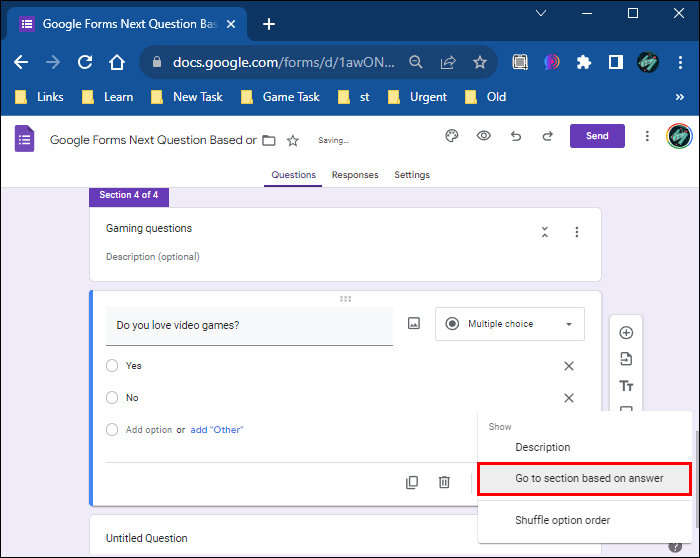Screen dimensions: 700x558
Task: Click the undo arrow icon
Action: (516, 136)
